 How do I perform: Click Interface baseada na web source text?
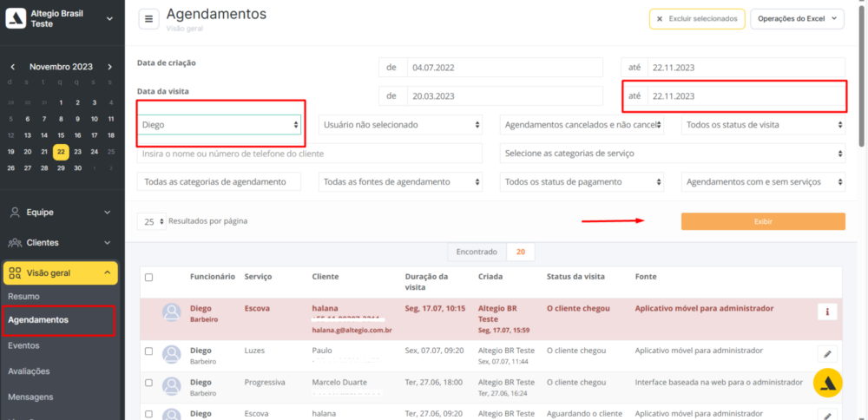pyautogui.click(x=719, y=383)
